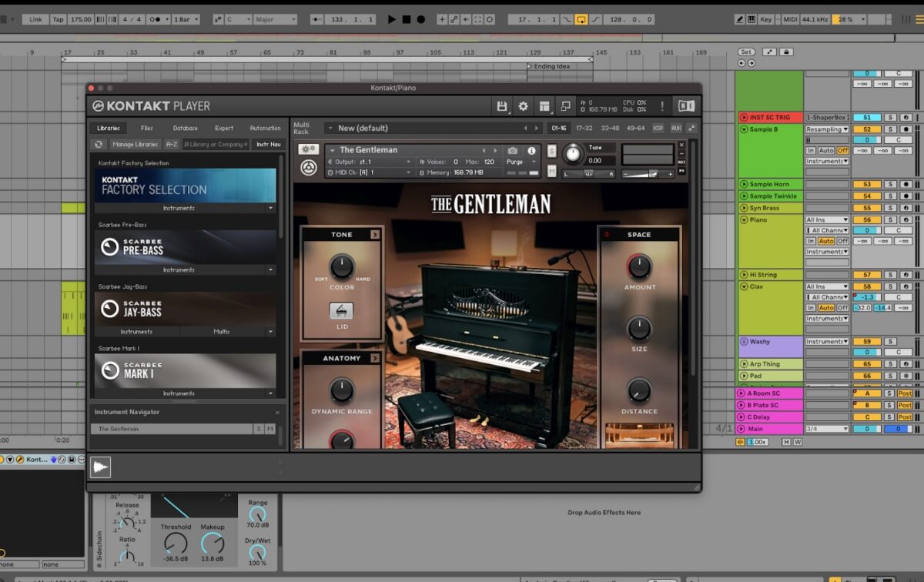Open Kontakt save menu (floppy disk icon)
This screenshot has width=924, height=582.
coord(502,106)
